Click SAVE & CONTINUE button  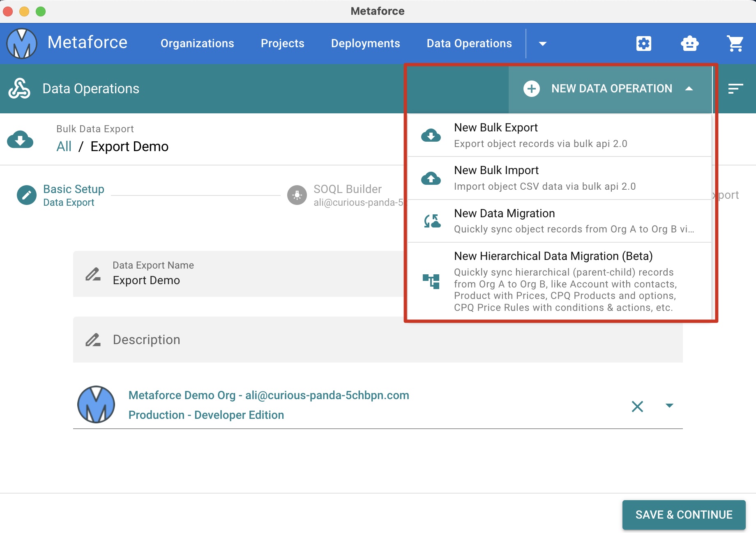click(684, 515)
